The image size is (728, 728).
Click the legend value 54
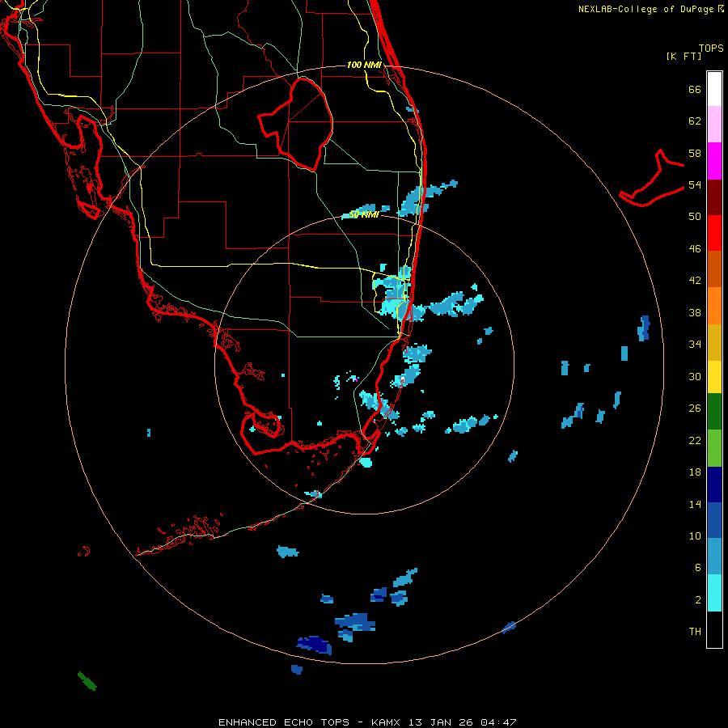pyautogui.click(x=695, y=184)
